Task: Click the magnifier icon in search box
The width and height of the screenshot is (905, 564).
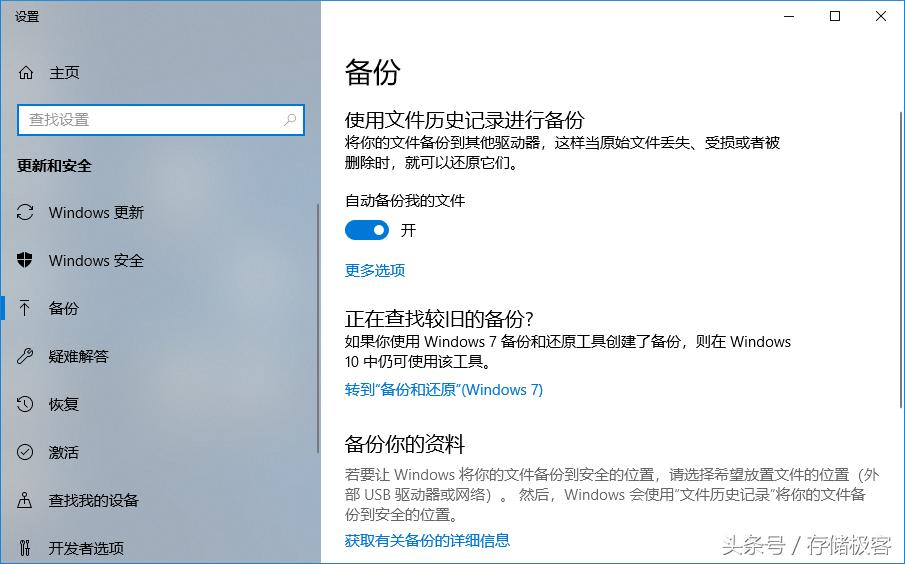Action: coord(290,119)
